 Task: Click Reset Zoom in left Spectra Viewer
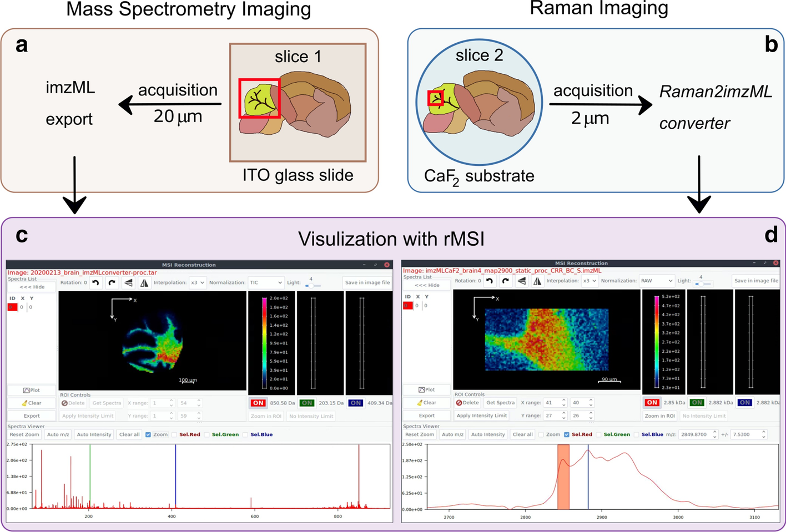point(24,434)
